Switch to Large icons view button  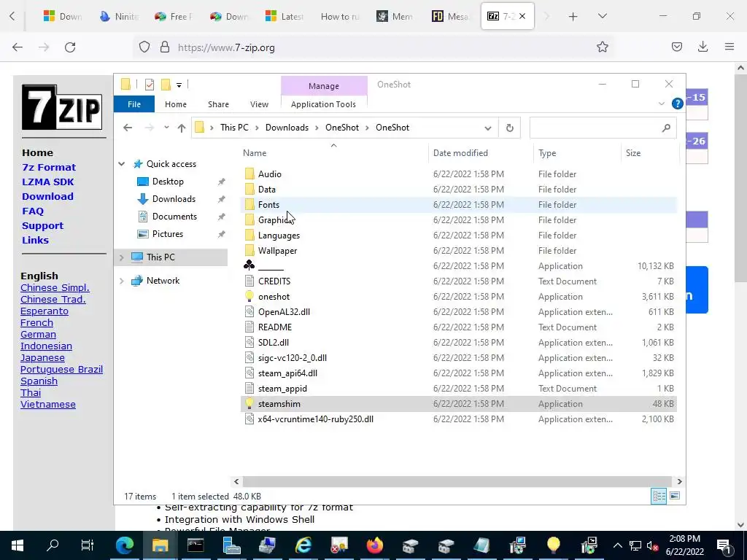coord(675,496)
